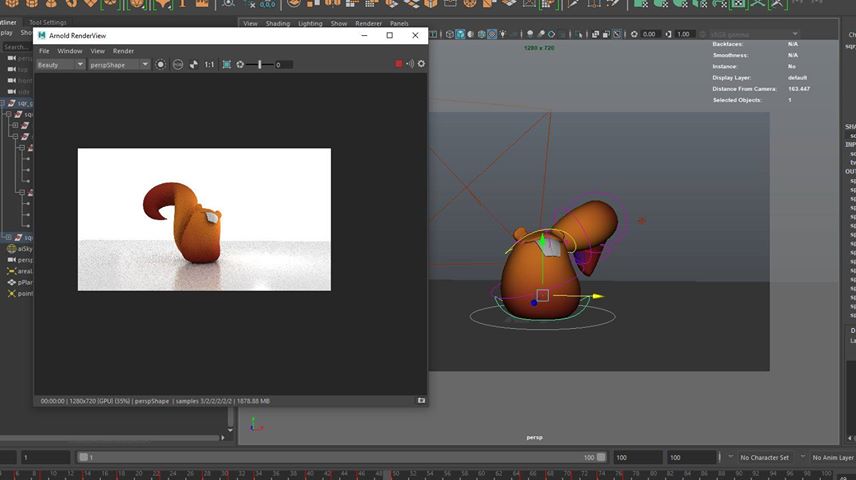
Task: Toggle smooth shade all in the viewport toolbar
Action: [460, 34]
